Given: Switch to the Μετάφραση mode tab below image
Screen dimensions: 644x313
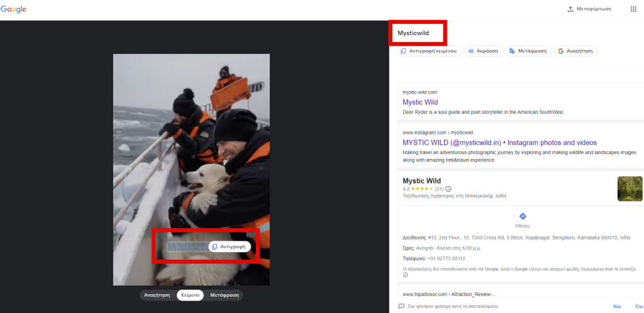Looking at the screenshot, I should click(225, 295).
